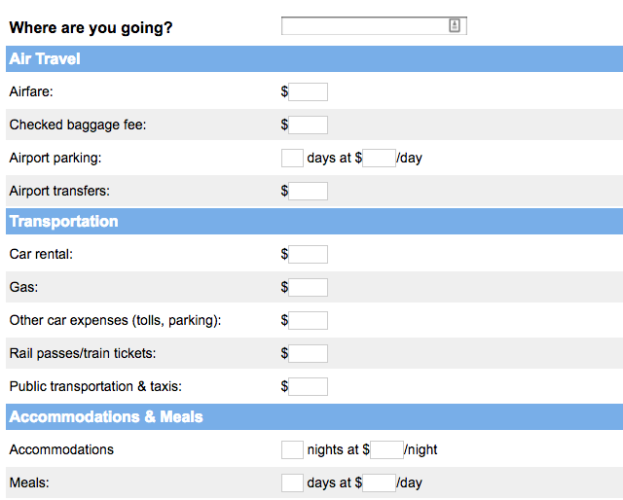Open the 'Where are you going?' dropdown

374,26
